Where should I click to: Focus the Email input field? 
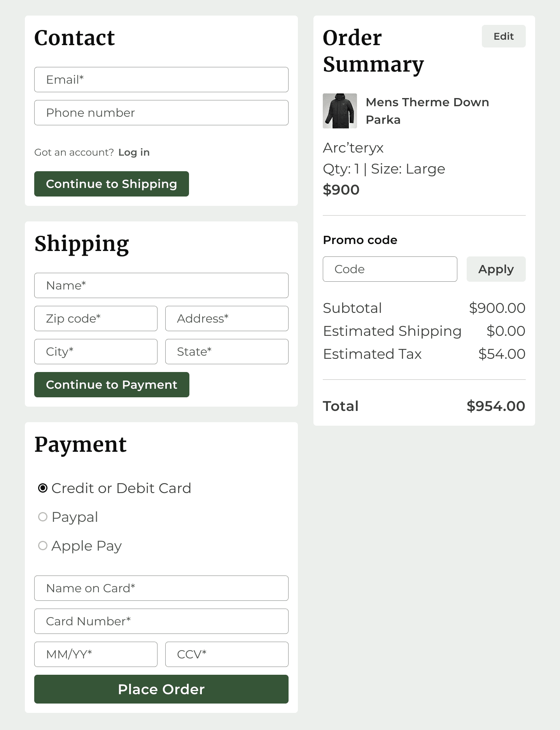click(x=161, y=79)
